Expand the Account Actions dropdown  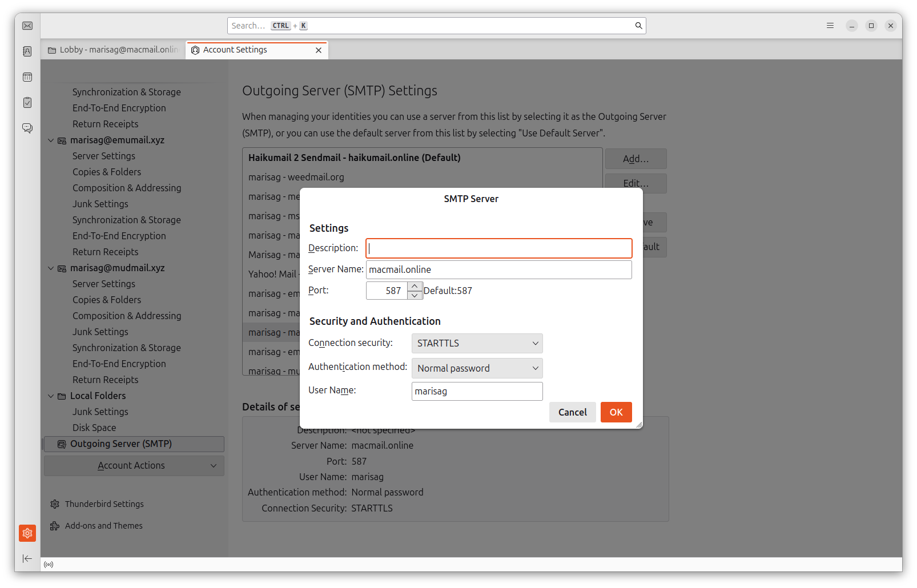134,466
